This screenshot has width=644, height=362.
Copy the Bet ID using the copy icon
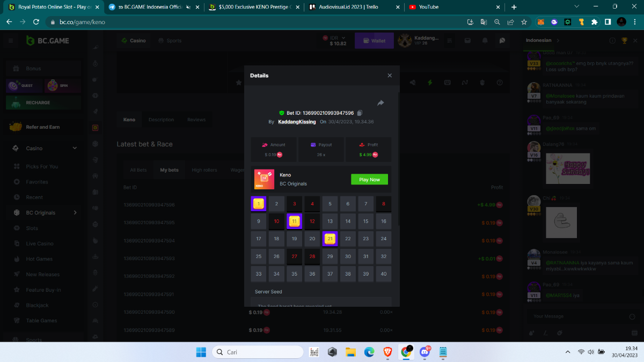pyautogui.click(x=360, y=113)
